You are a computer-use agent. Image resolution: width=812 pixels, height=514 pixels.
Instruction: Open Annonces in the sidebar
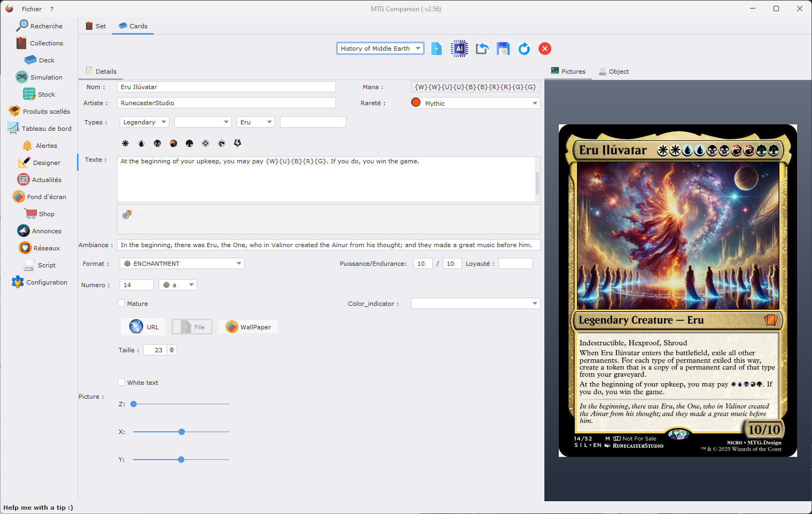tap(40, 231)
